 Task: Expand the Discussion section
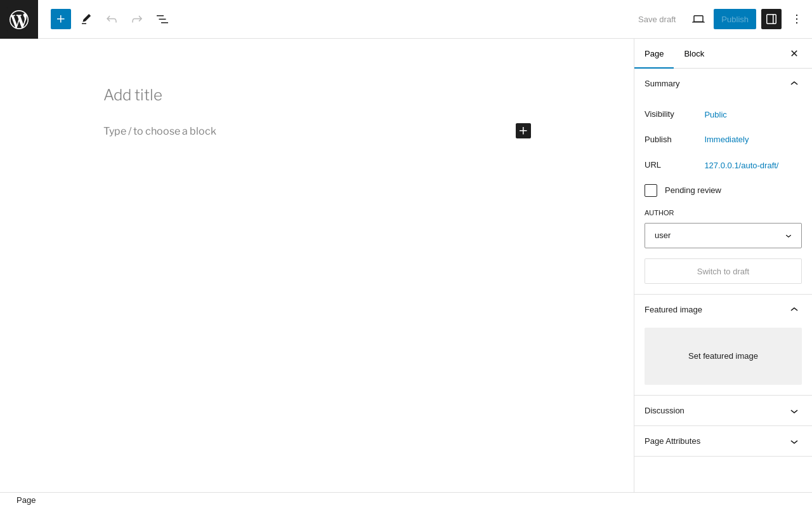click(723, 411)
